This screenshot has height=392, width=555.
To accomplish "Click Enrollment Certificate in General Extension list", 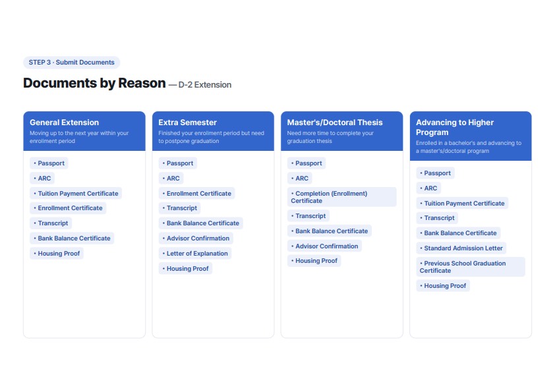I will pyautogui.click(x=68, y=208).
